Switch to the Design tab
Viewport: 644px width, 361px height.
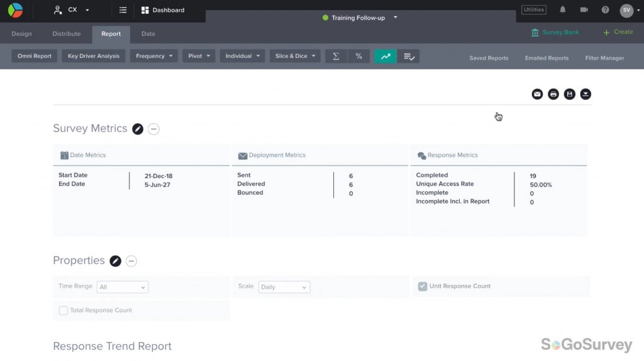21,34
